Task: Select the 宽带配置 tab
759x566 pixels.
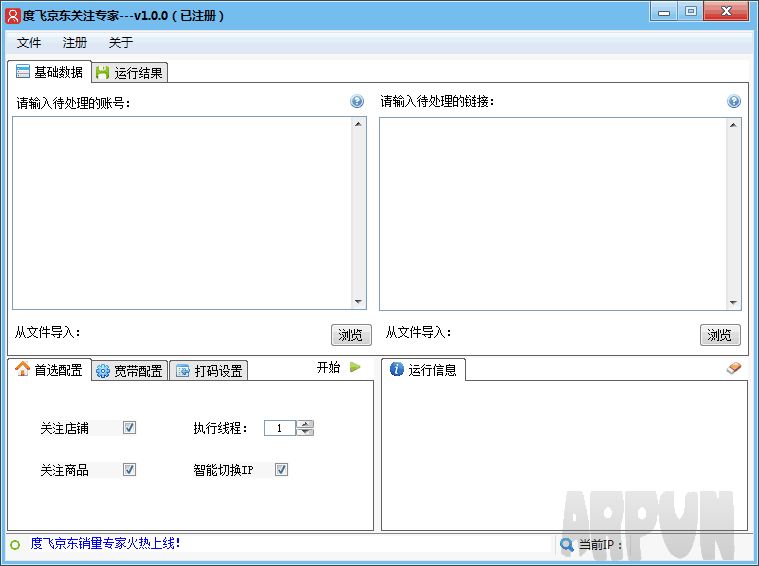Action: (x=130, y=371)
